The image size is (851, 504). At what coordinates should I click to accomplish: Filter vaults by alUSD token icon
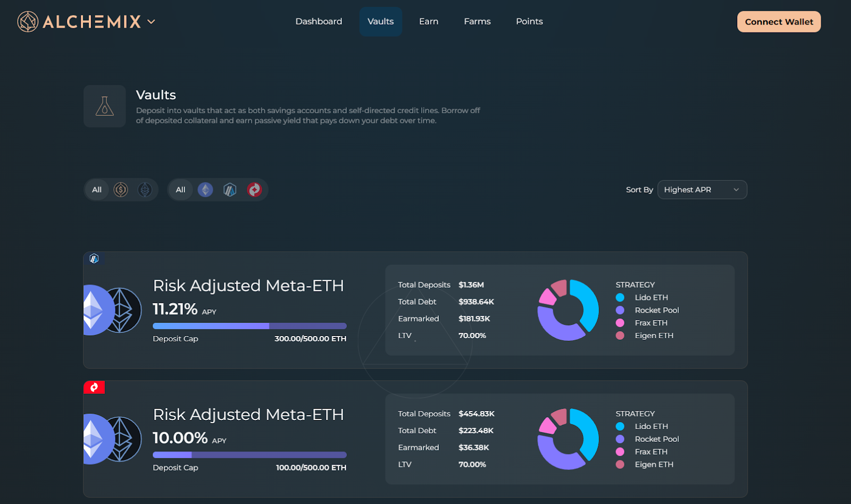click(x=121, y=190)
